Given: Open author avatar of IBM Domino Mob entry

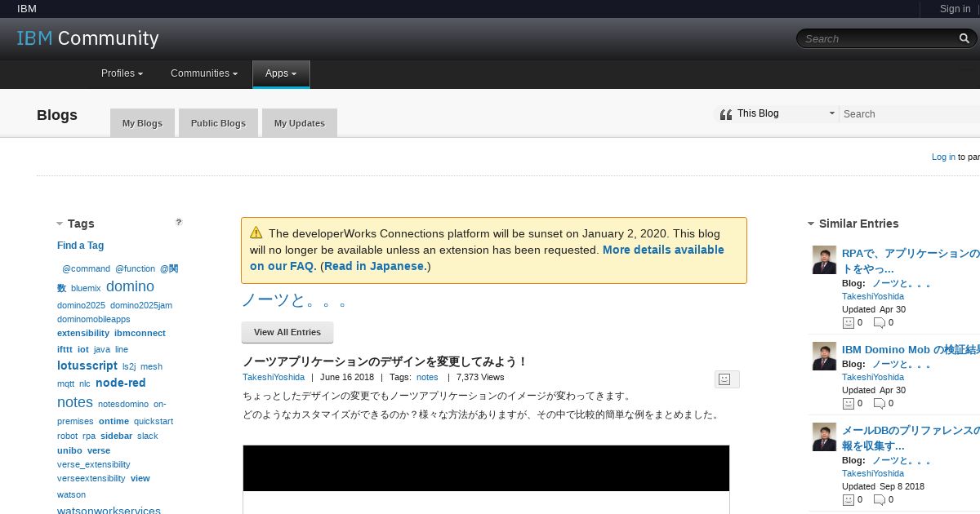Looking at the screenshot, I should point(824,356).
